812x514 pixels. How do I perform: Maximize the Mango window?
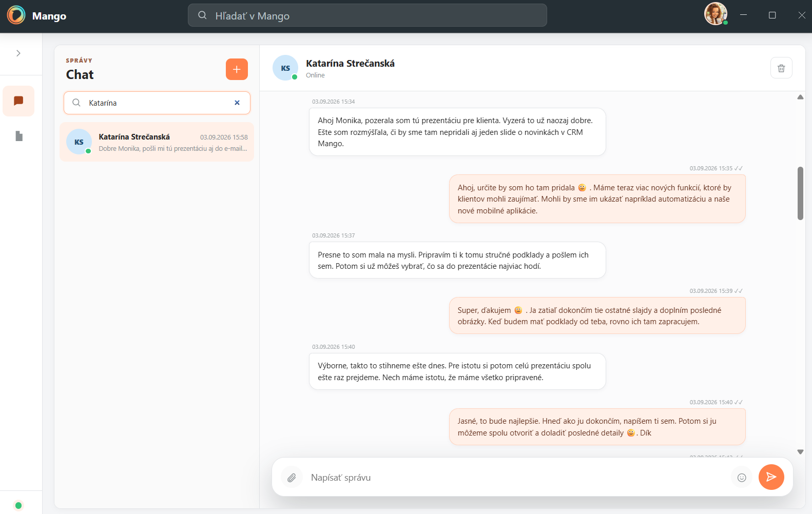point(772,15)
